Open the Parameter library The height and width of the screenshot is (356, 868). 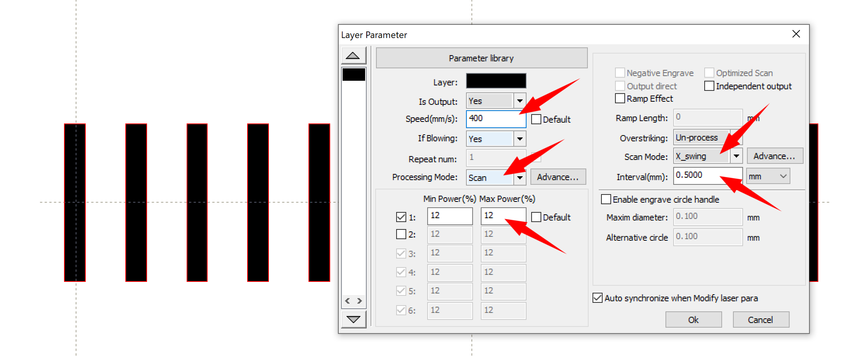pyautogui.click(x=481, y=57)
